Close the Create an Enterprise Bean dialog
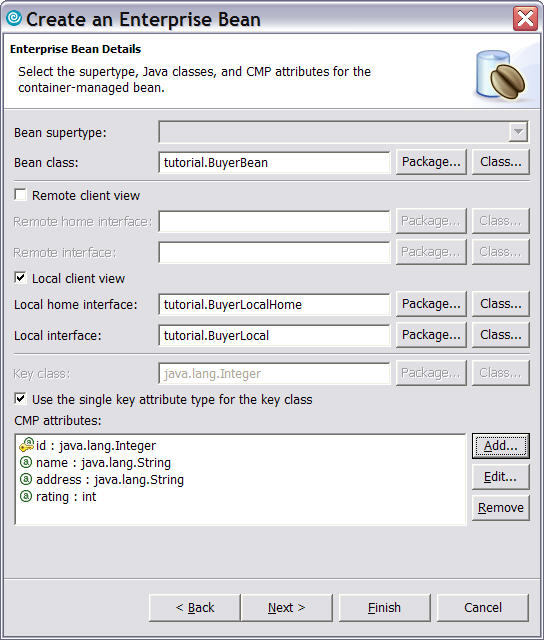544x640 pixels. (x=525, y=18)
